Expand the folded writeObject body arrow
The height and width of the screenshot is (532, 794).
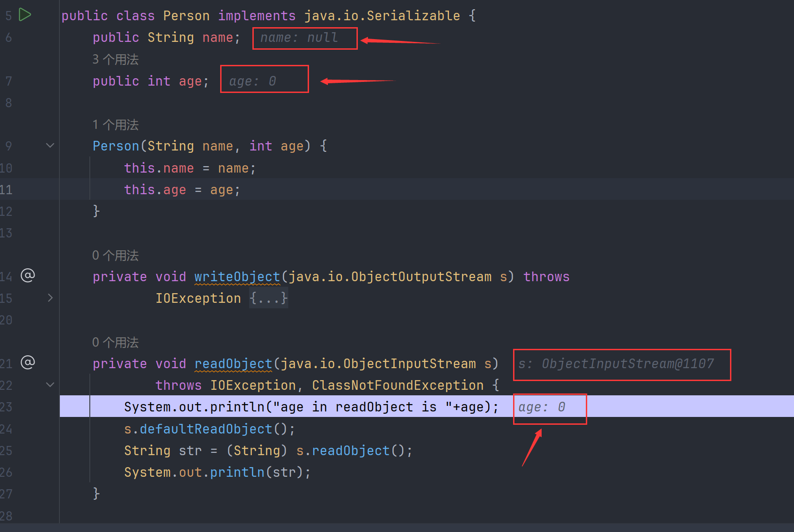coord(50,298)
